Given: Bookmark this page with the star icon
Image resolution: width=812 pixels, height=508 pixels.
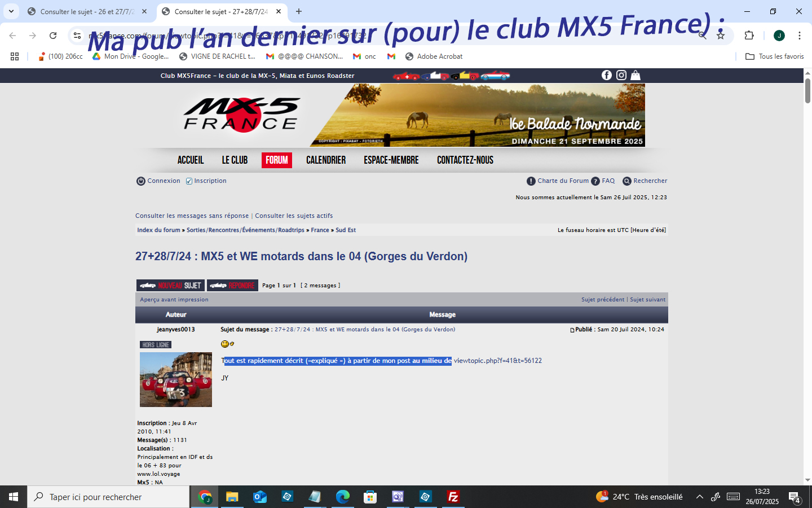Looking at the screenshot, I should pyautogui.click(x=721, y=36).
